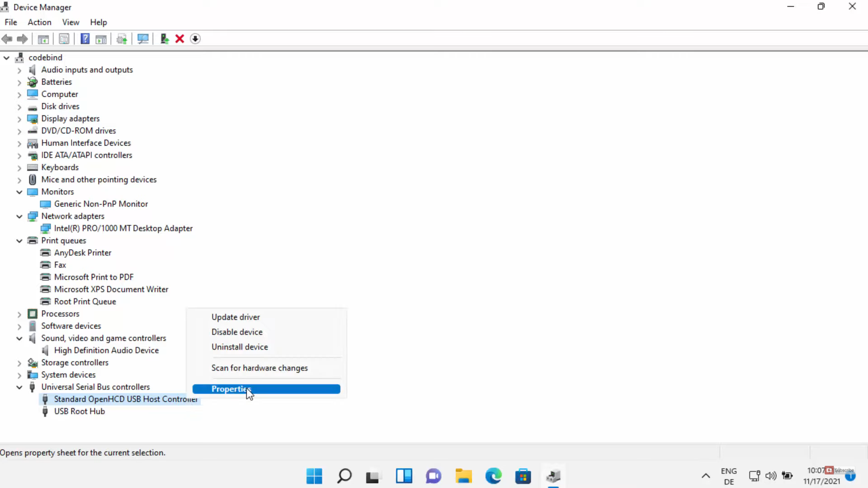
Task: Click the Processors chip icon
Action: (x=32, y=314)
